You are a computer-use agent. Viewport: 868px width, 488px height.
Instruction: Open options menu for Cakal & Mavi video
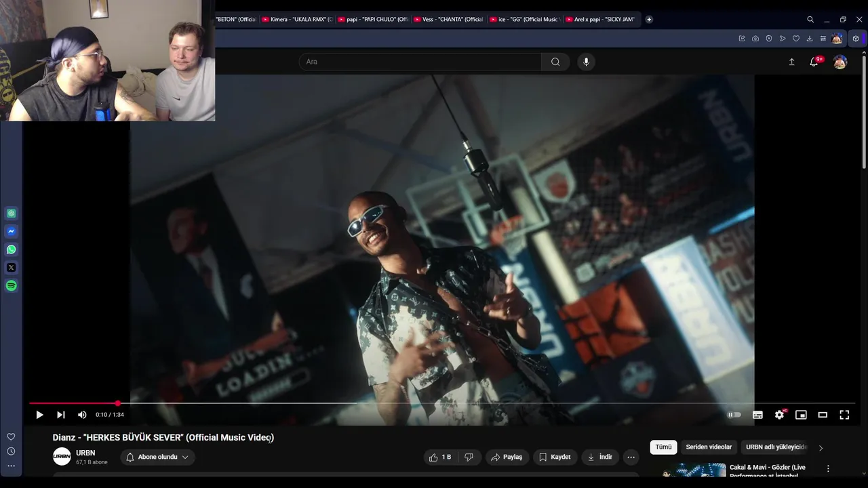[828, 468]
